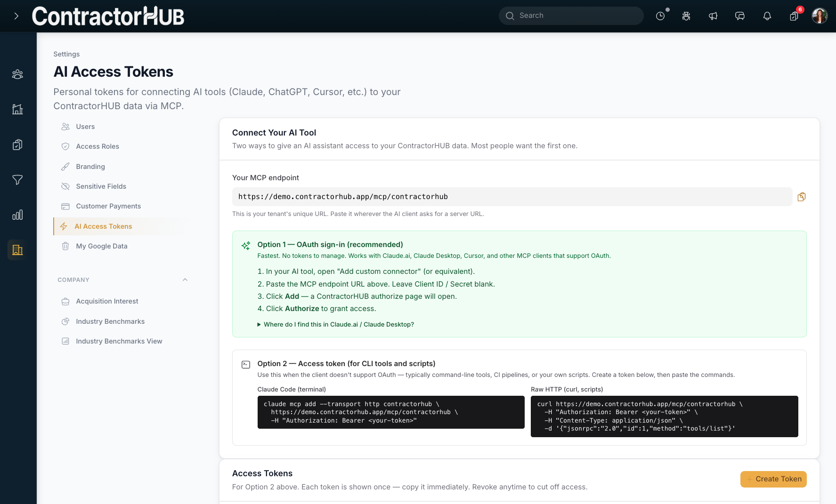Click the 'Connect Your AI Tool' heading

coord(274,133)
